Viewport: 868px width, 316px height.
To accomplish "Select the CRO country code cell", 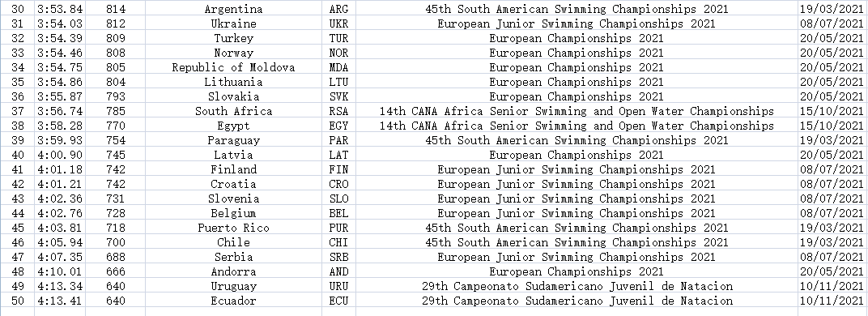I will click(x=338, y=184).
